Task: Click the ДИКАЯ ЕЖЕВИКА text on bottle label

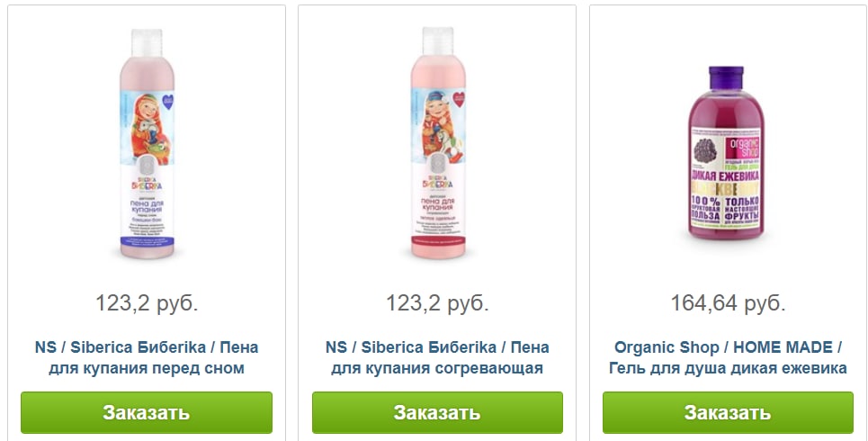Action: coord(726,176)
